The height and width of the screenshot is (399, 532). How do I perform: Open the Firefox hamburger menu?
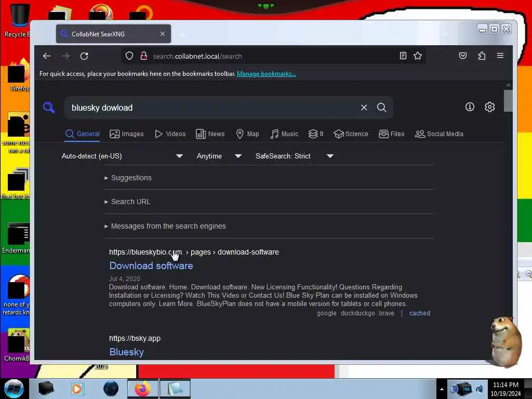pos(500,56)
